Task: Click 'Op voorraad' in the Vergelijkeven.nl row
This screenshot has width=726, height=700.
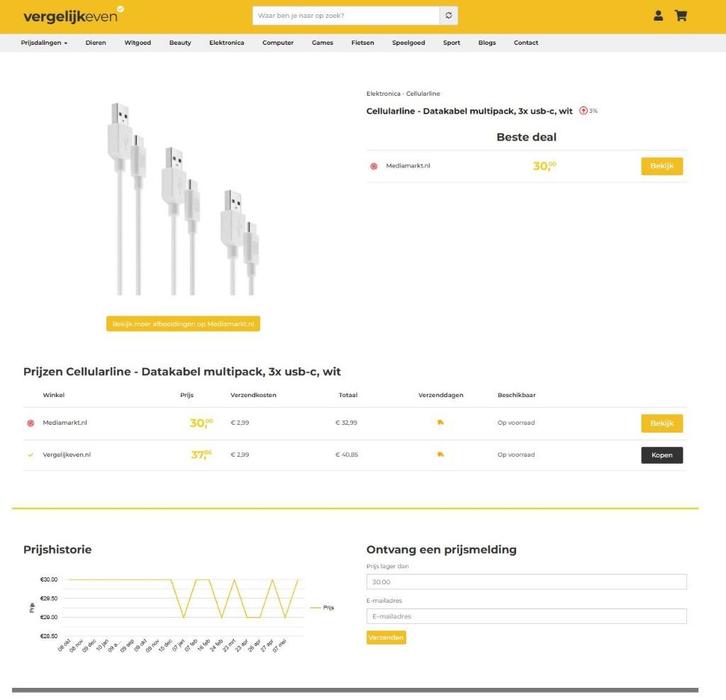Action: coord(516,455)
